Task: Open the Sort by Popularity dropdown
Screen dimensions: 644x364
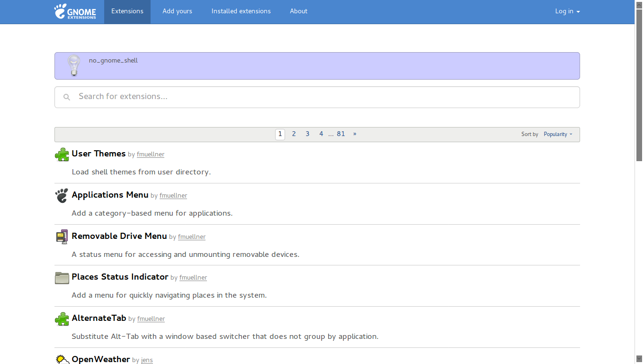Action: click(558, 135)
